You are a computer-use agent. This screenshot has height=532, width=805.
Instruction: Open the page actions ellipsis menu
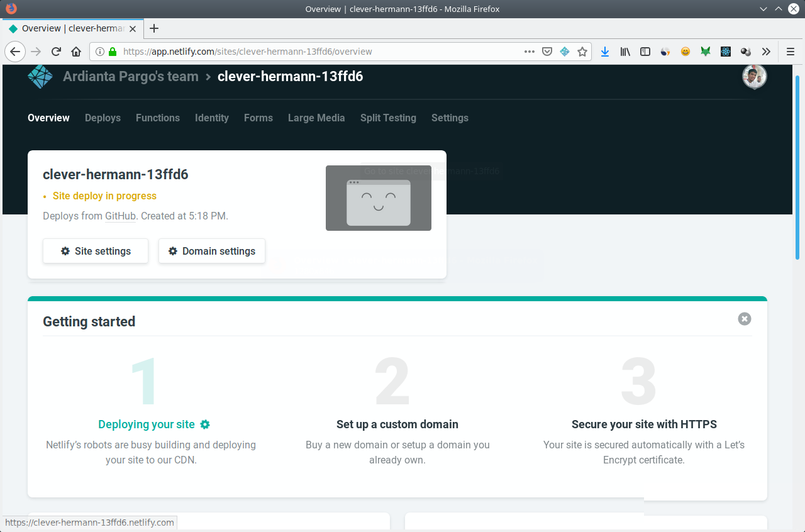[529, 52]
